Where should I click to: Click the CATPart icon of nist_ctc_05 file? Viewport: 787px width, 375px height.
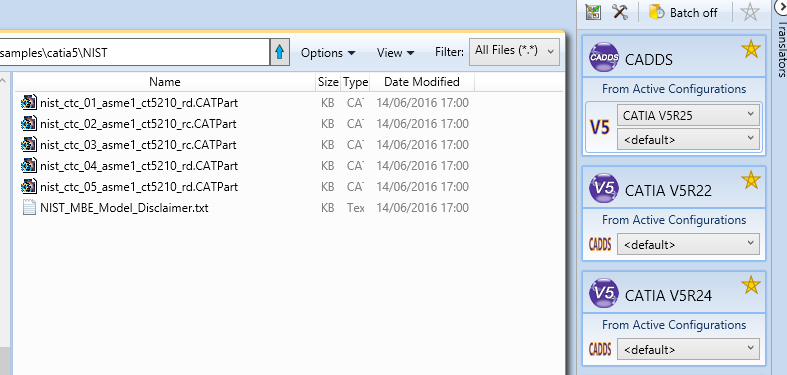pos(29,187)
